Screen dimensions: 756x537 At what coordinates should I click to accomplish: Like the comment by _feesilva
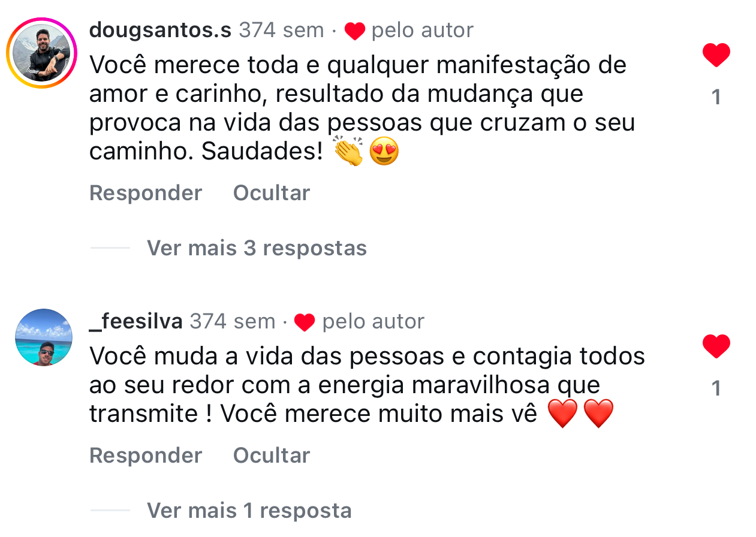point(716,347)
